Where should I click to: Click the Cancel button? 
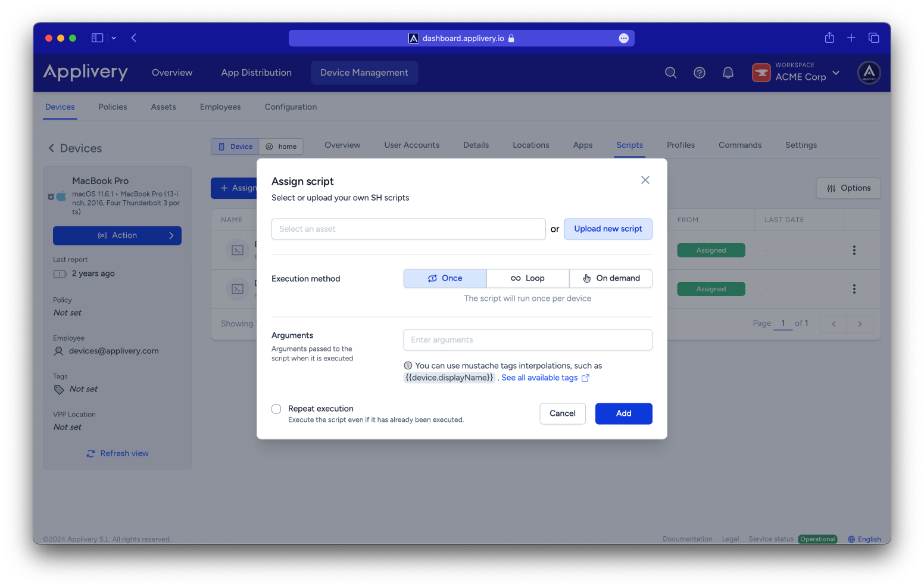[x=563, y=413]
